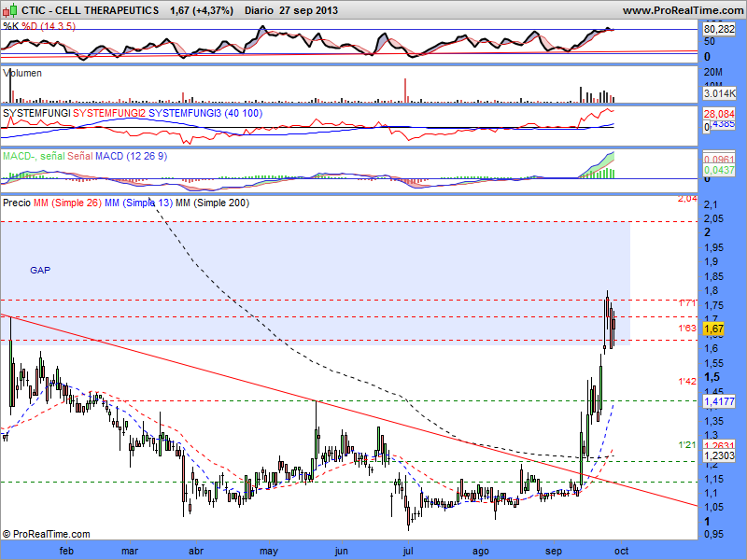Click the 27 sep 2013 date
This screenshot has height=560, width=747.
309,10
